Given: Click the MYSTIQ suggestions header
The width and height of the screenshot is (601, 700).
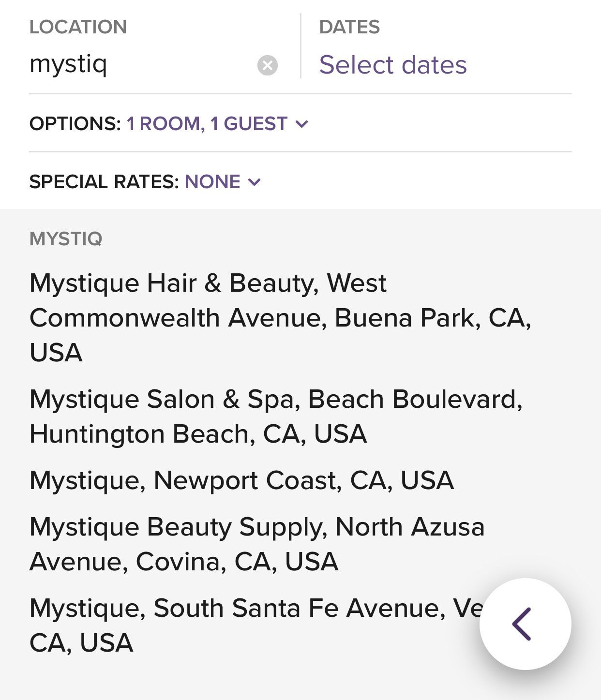Looking at the screenshot, I should coord(66,239).
